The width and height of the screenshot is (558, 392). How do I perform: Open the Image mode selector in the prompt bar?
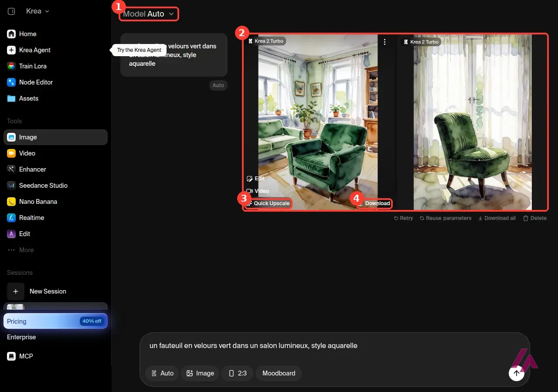(200, 373)
